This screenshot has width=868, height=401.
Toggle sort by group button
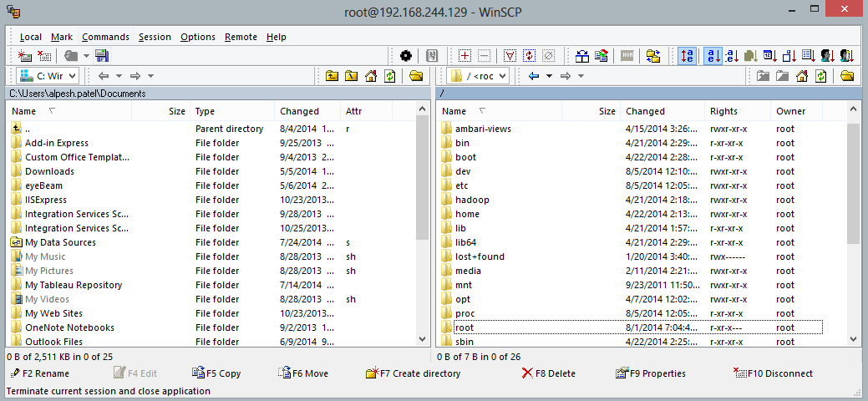(x=846, y=55)
